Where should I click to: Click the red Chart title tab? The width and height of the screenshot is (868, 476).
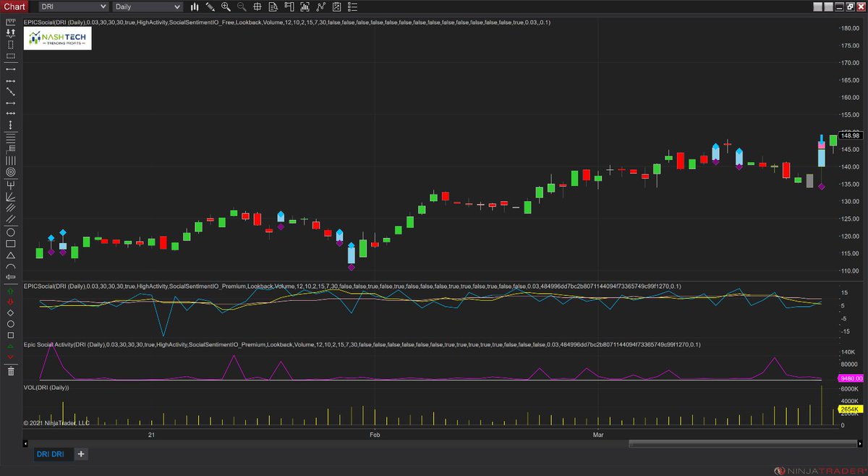tap(16, 7)
